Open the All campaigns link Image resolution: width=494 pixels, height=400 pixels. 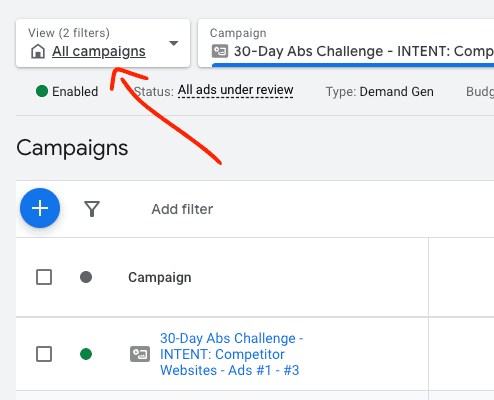pyautogui.click(x=99, y=51)
